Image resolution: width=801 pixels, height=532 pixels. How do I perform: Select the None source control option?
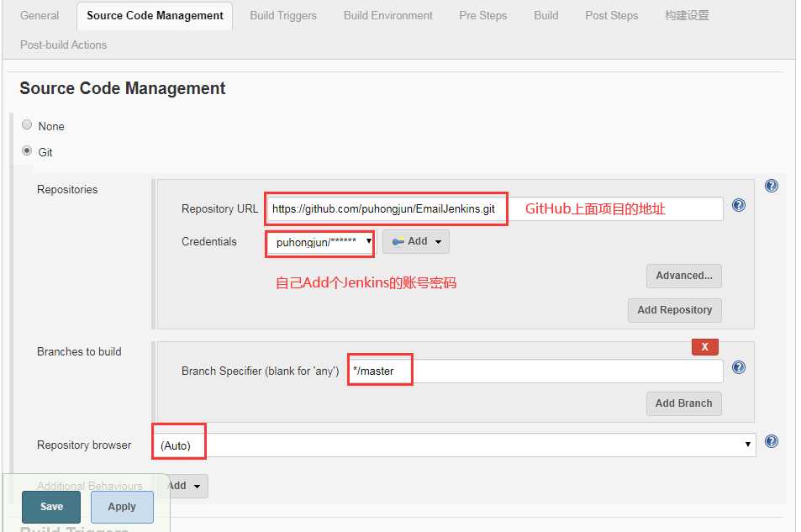point(27,124)
